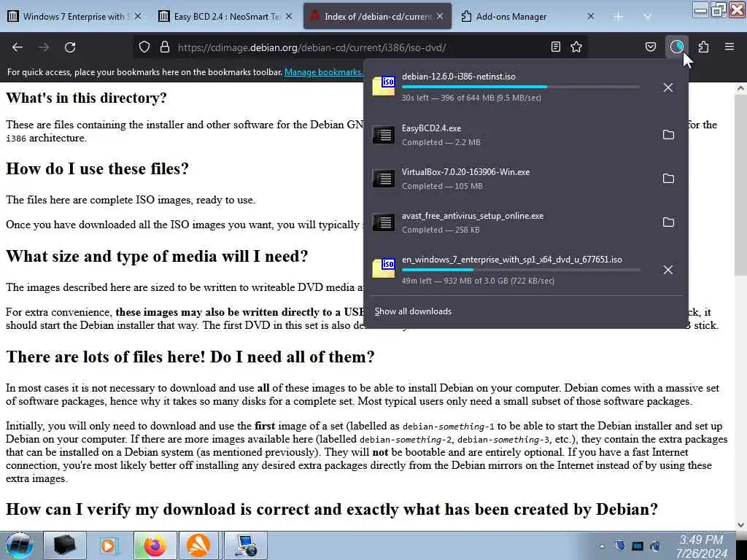Toggle the downloads panel toolbar button

pyautogui.click(x=676, y=47)
